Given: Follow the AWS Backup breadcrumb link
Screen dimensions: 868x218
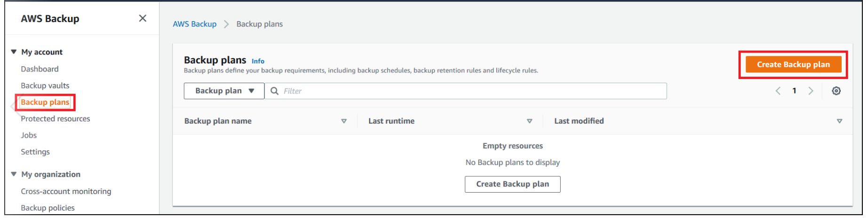Looking at the screenshot, I should [x=194, y=24].
